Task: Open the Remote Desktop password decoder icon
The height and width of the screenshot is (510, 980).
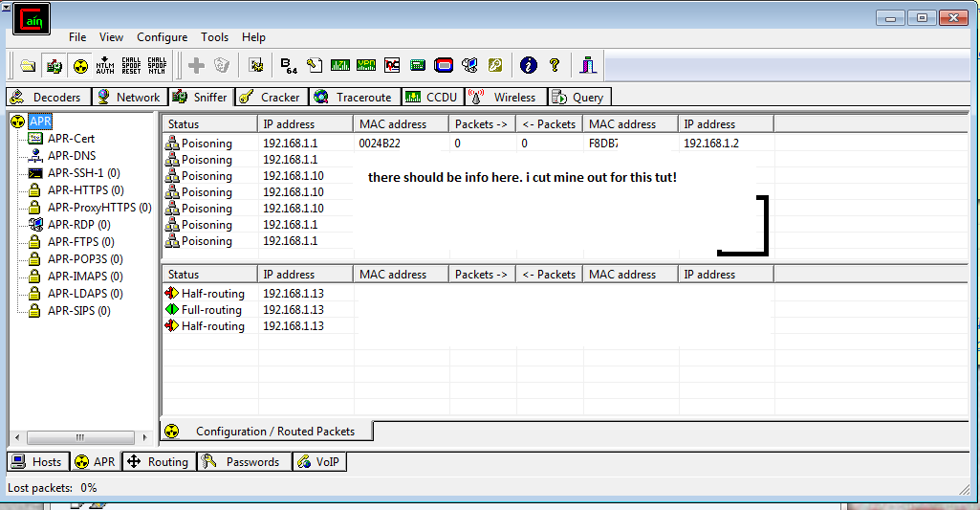Action: [x=469, y=65]
